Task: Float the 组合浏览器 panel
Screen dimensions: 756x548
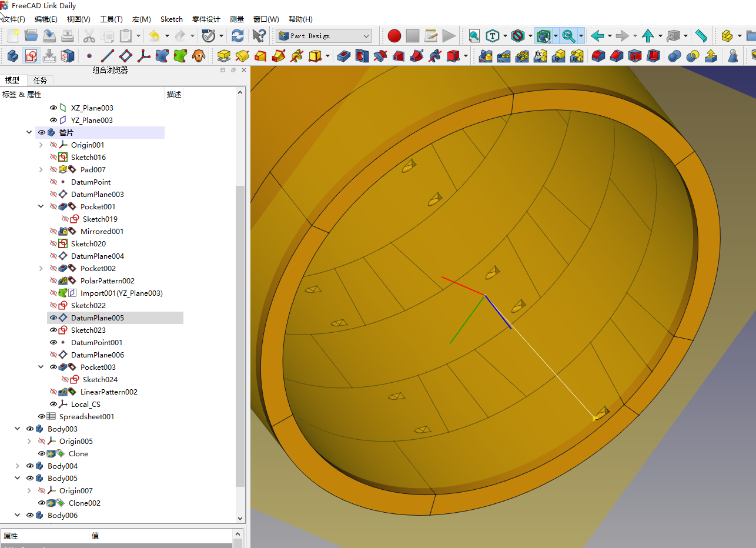Action: pyautogui.click(x=233, y=70)
